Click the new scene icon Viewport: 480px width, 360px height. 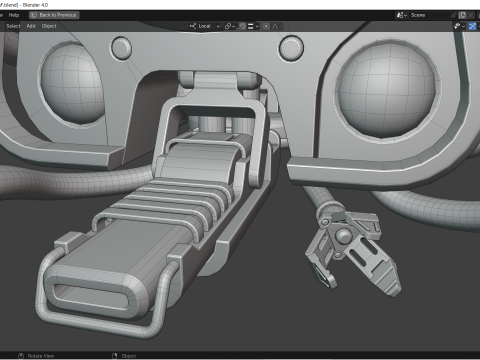(x=462, y=15)
